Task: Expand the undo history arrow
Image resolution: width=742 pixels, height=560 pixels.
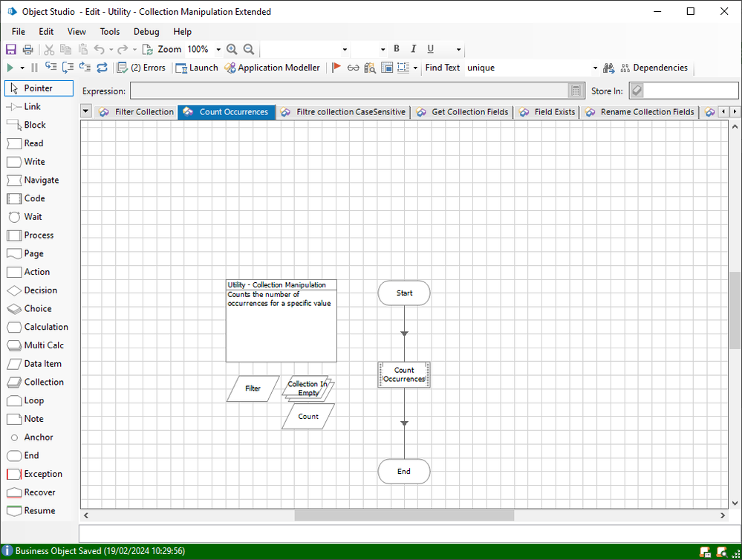Action: click(111, 49)
